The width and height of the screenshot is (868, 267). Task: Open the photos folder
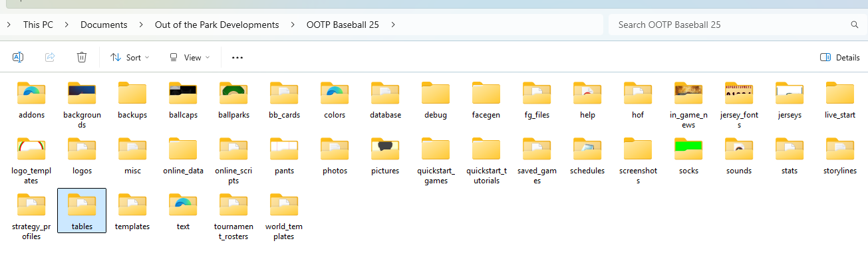tap(335, 156)
